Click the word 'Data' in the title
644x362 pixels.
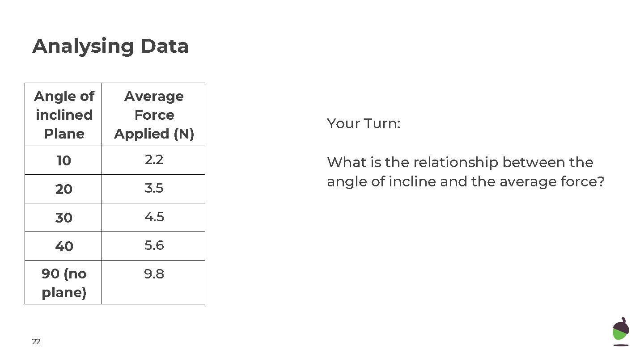point(164,46)
